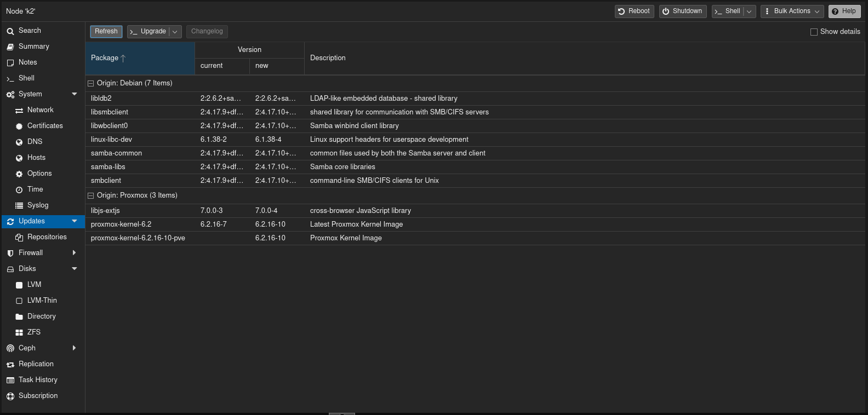Screen dimensions: 868x415
Task: Click the Ceph icon in sidebar
Action: [x=10, y=348]
